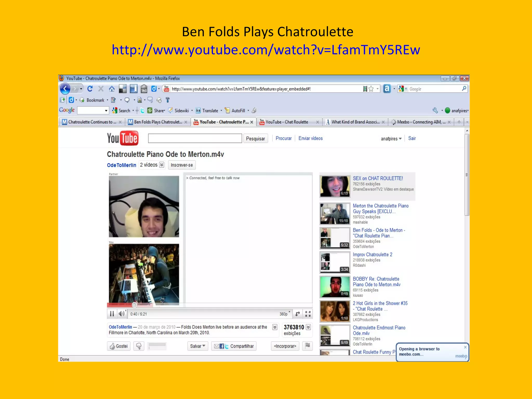Expand the anafpires account menu

pos(391,139)
